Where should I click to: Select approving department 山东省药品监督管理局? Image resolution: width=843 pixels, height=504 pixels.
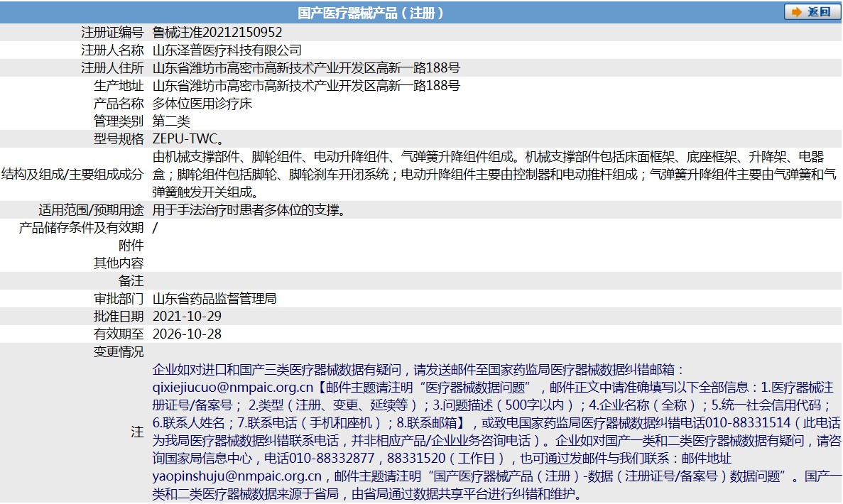pyautogui.click(x=214, y=298)
